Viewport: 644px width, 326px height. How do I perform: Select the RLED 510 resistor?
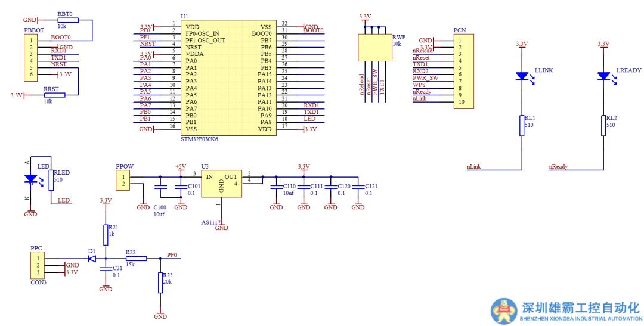(51, 178)
